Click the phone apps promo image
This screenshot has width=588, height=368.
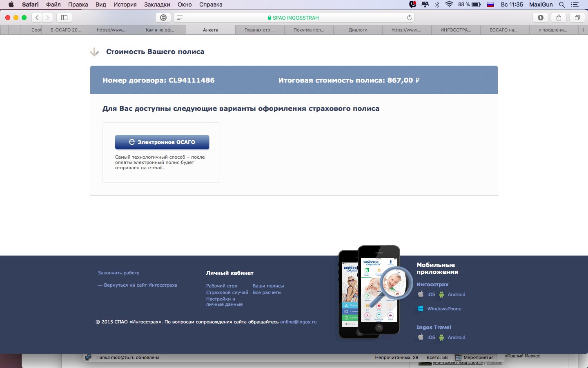point(375,292)
